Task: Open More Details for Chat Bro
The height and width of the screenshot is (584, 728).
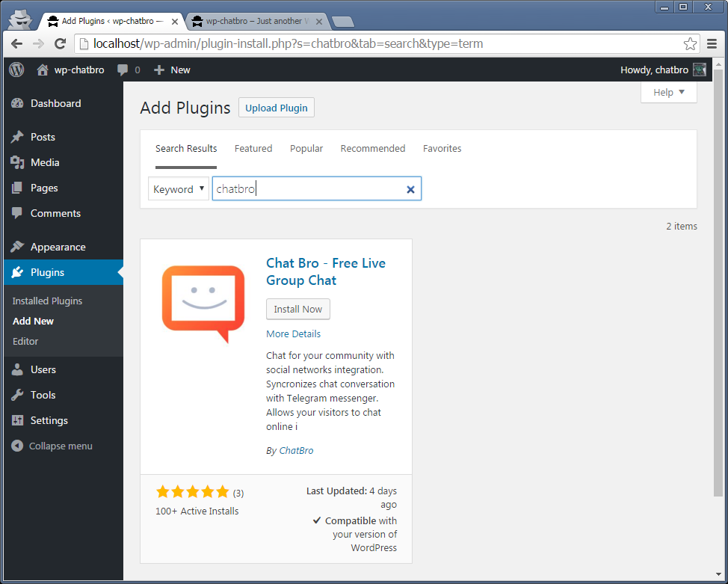Action: click(294, 334)
